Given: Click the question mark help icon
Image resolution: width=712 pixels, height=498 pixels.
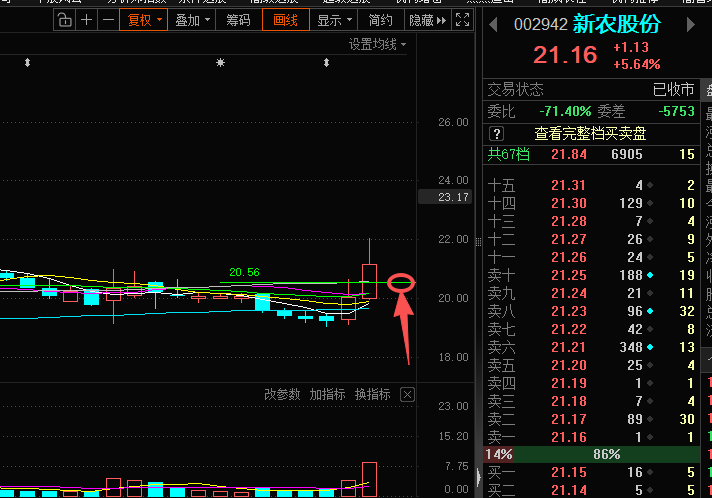Looking at the screenshot, I should tap(496, 133).
